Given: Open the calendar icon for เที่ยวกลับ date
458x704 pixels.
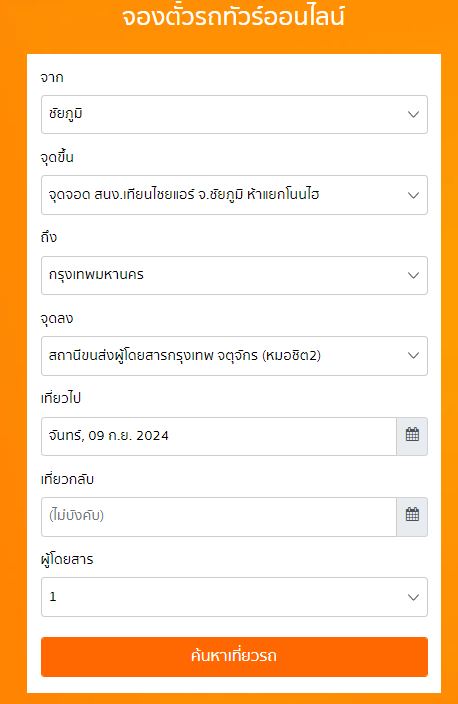Looking at the screenshot, I should (x=412, y=516).
